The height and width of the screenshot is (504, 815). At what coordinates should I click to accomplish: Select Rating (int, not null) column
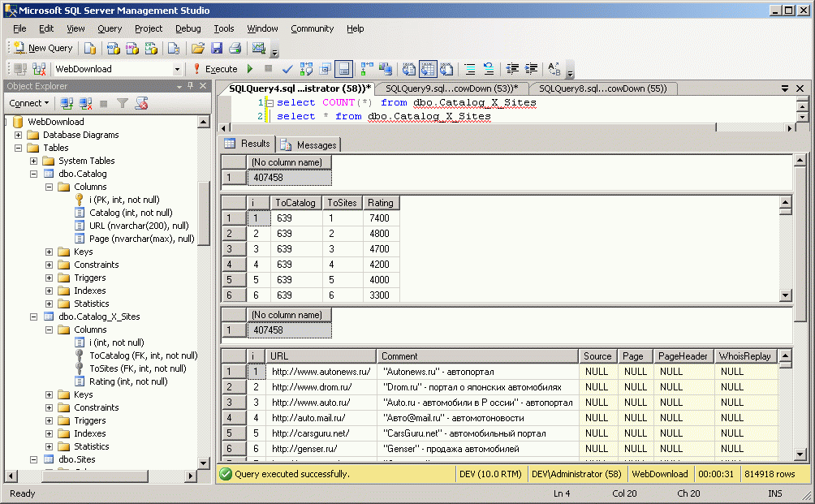point(128,382)
